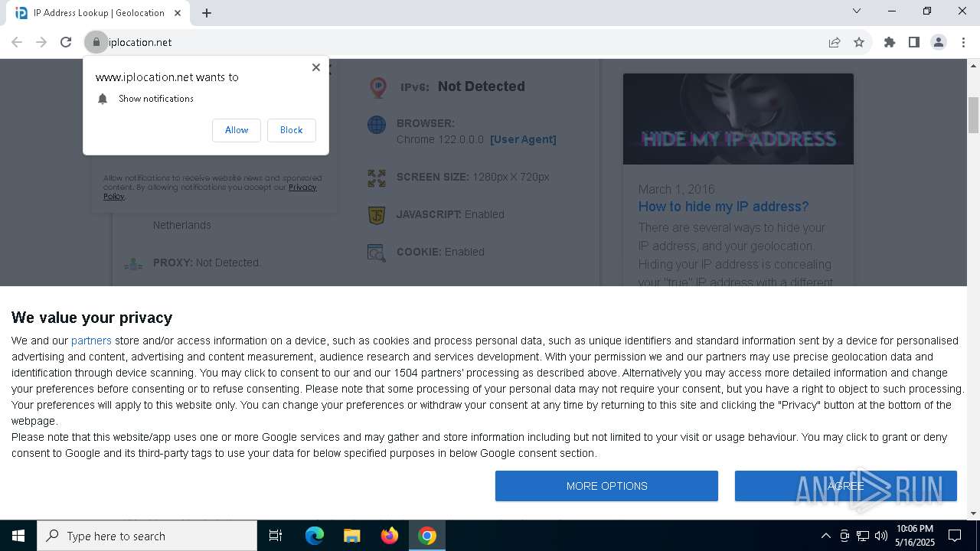Block notifications from iplocation.net
The width and height of the screenshot is (980, 551).
[x=291, y=130]
